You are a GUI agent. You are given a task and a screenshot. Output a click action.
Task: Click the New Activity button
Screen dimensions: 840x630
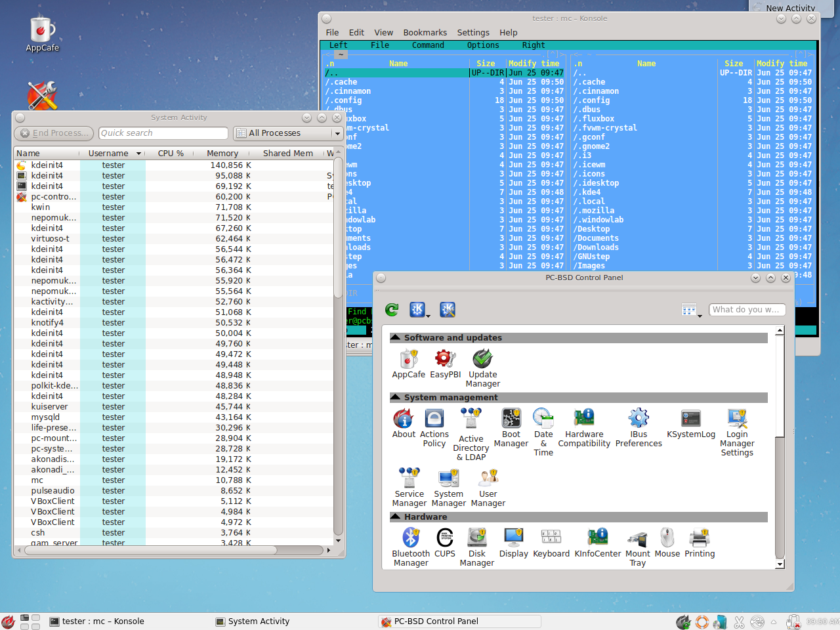(x=790, y=7)
